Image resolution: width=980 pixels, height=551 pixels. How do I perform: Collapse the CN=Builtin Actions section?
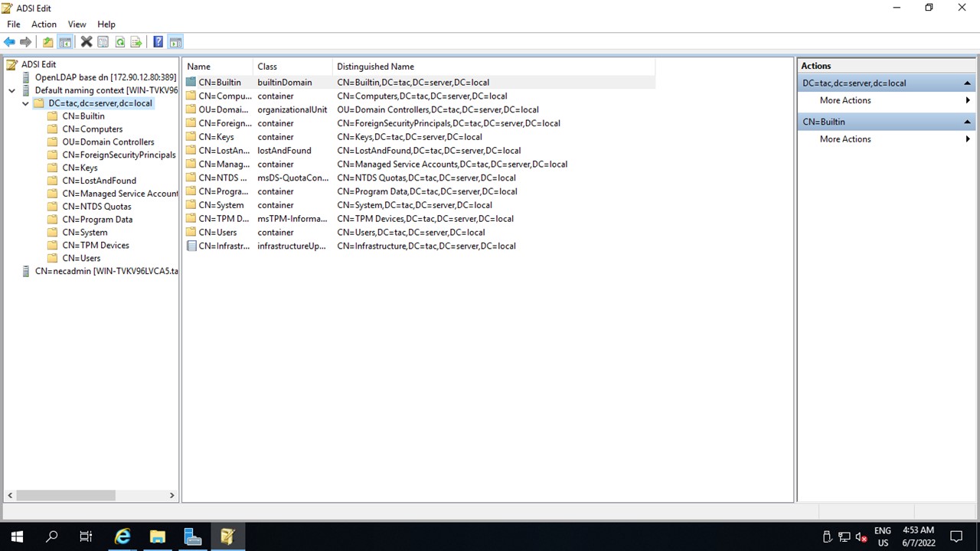[x=967, y=122]
